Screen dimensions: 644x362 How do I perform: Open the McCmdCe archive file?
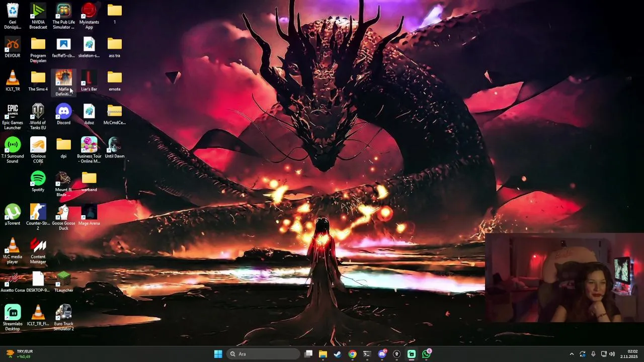115,114
